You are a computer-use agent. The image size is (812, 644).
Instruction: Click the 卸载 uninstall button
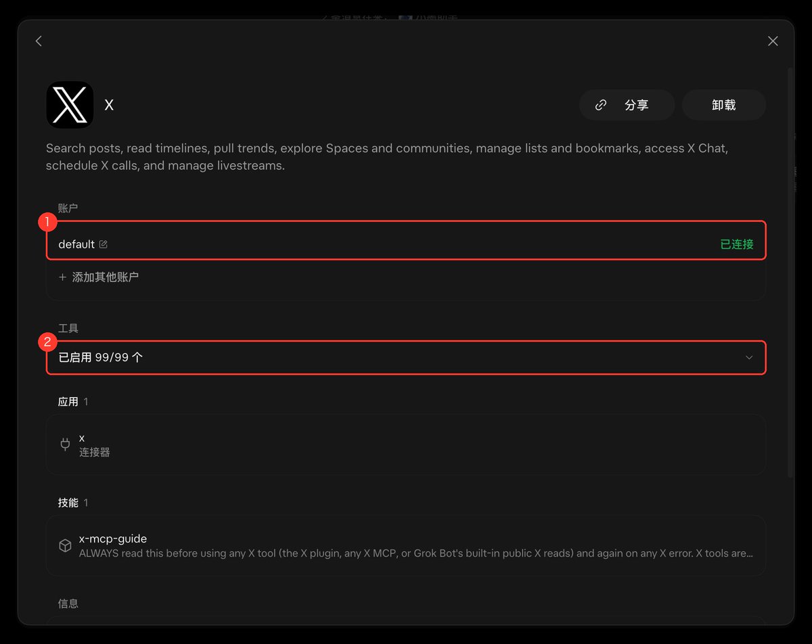[724, 105]
